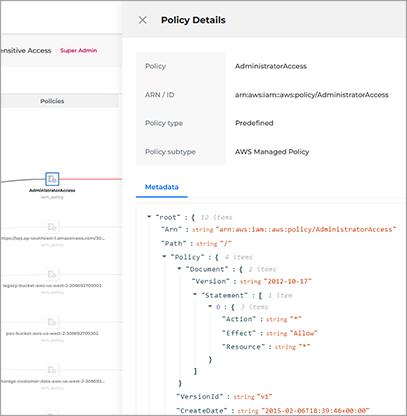The width and height of the screenshot is (407, 416).
Task: Select the storage-customer-data policy node icon
Action: [52, 370]
